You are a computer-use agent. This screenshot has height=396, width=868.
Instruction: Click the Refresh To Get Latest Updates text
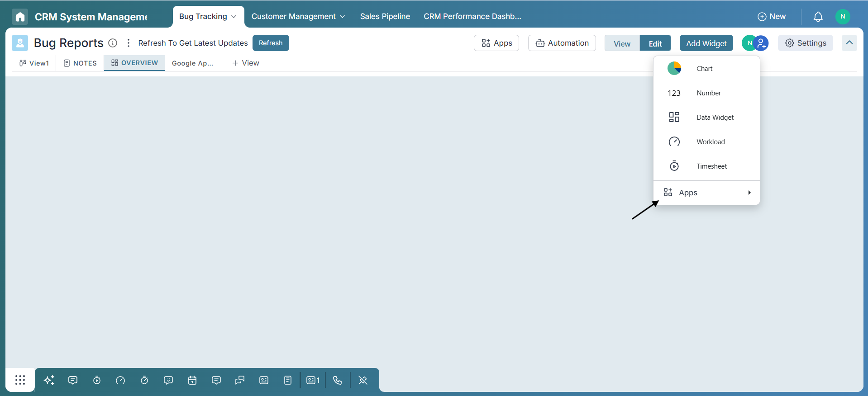coord(193,43)
